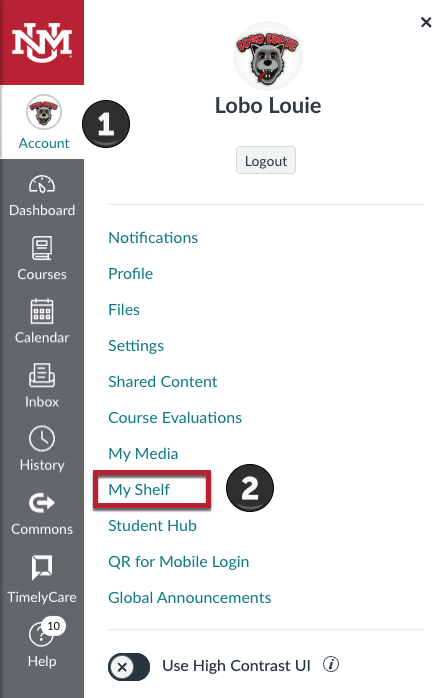This screenshot has width=447, height=698.
Task: Open the Course Evaluations link
Action: [x=175, y=418]
